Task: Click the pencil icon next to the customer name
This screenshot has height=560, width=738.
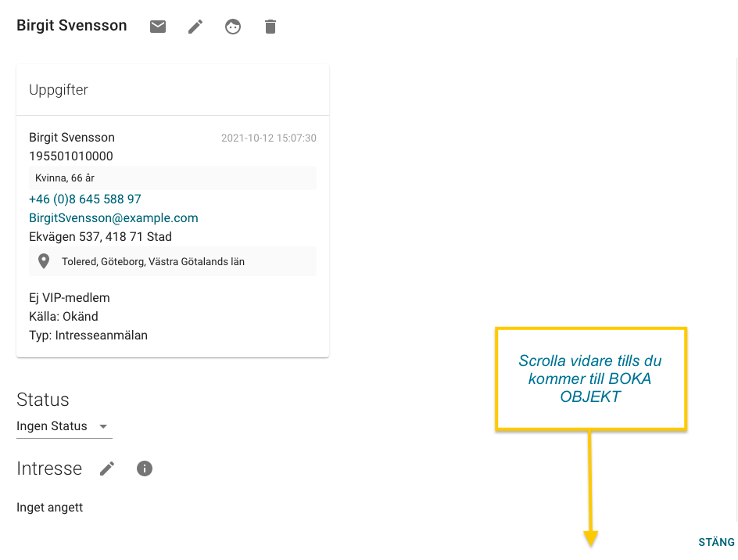Action: 195,27
